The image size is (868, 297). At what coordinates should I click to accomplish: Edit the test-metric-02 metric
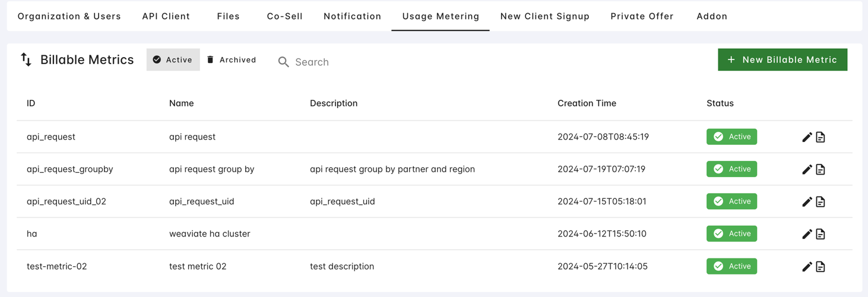click(807, 267)
